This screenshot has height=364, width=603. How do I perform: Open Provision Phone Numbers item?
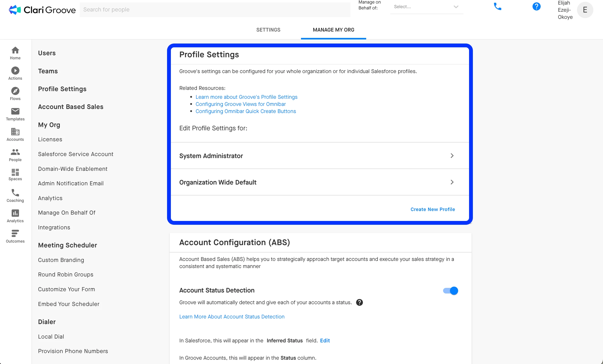click(x=73, y=351)
